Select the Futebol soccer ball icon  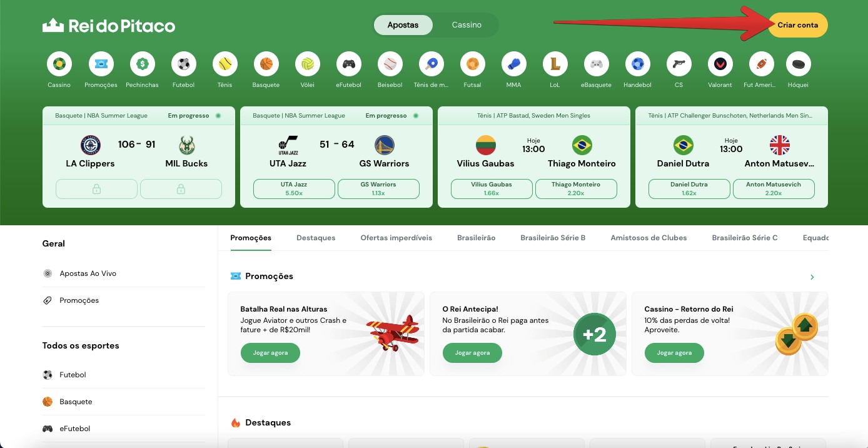point(184,64)
